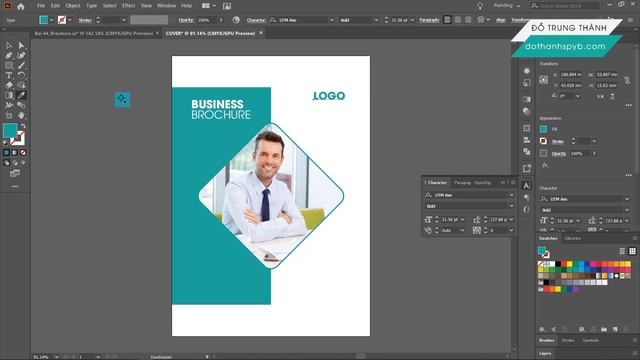The width and height of the screenshot is (640, 360).
Task: Select the Selection tool arrow
Action: tap(9, 45)
